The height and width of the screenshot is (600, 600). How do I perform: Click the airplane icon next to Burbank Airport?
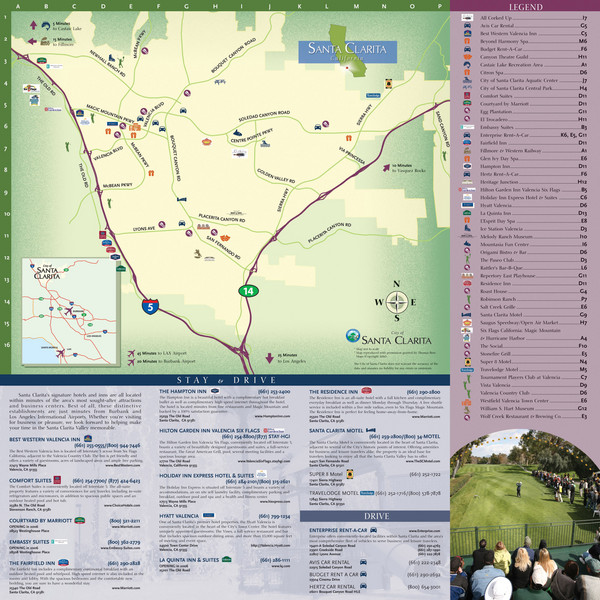131,361
